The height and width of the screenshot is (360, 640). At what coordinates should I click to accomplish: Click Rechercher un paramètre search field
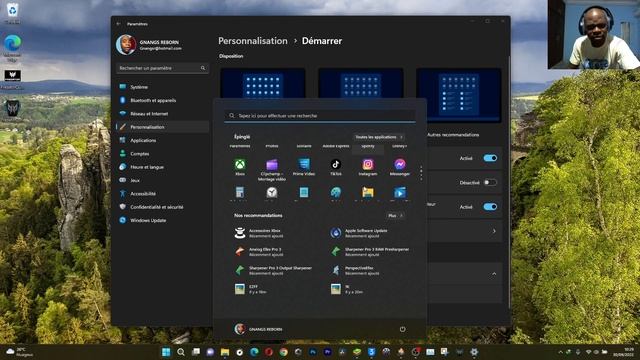(163, 68)
